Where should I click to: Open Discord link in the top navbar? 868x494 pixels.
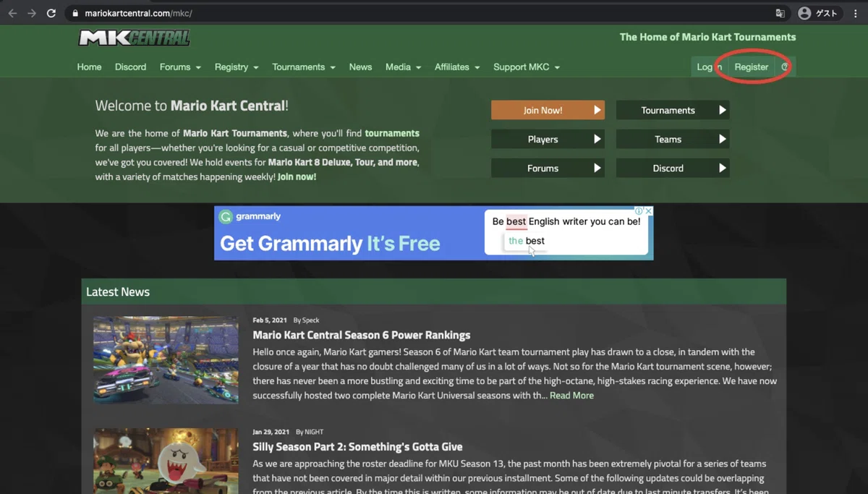(130, 67)
